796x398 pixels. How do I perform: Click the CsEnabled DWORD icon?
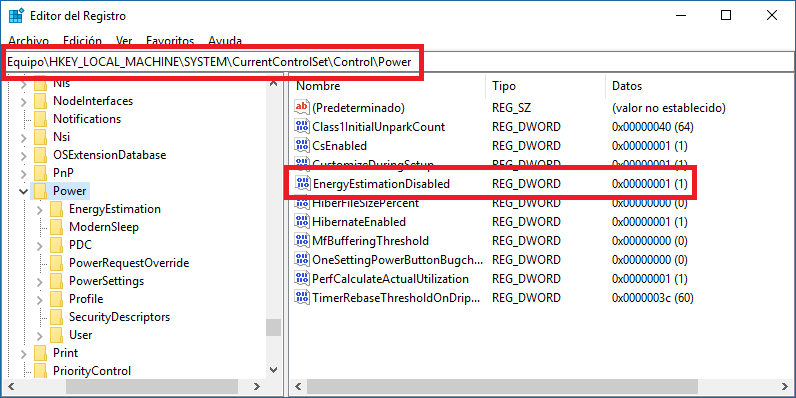302,146
